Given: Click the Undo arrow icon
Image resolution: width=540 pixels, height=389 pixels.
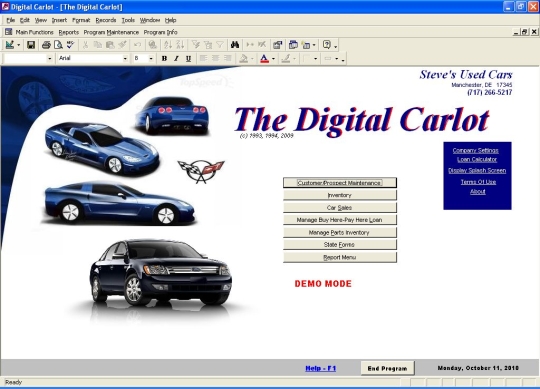Looking at the screenshot, I should click(137, 45).
